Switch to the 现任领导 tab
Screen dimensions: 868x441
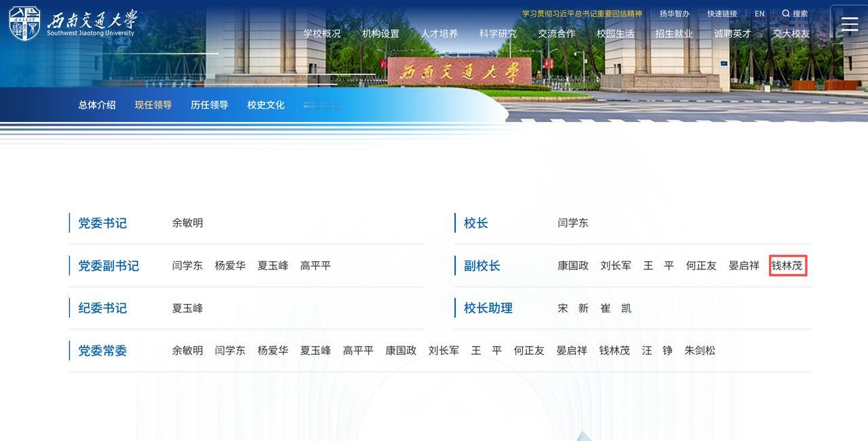[x=153, y=105]
